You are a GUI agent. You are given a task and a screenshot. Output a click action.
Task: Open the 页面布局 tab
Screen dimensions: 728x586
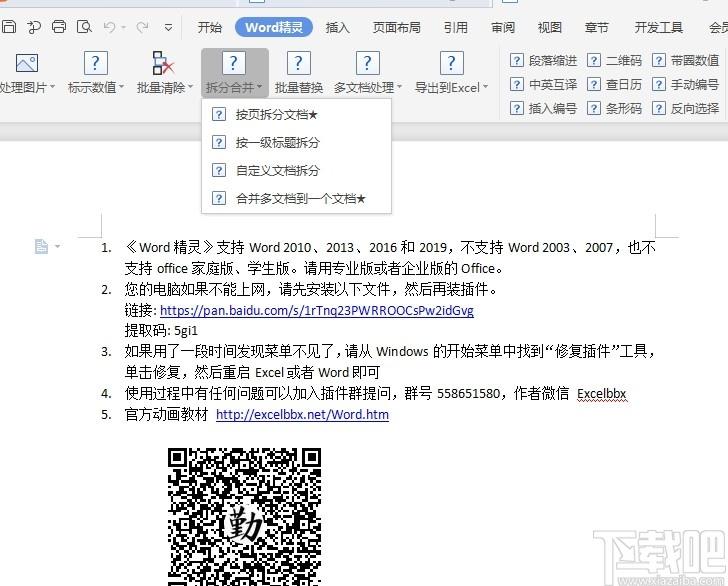click(396, 27)
